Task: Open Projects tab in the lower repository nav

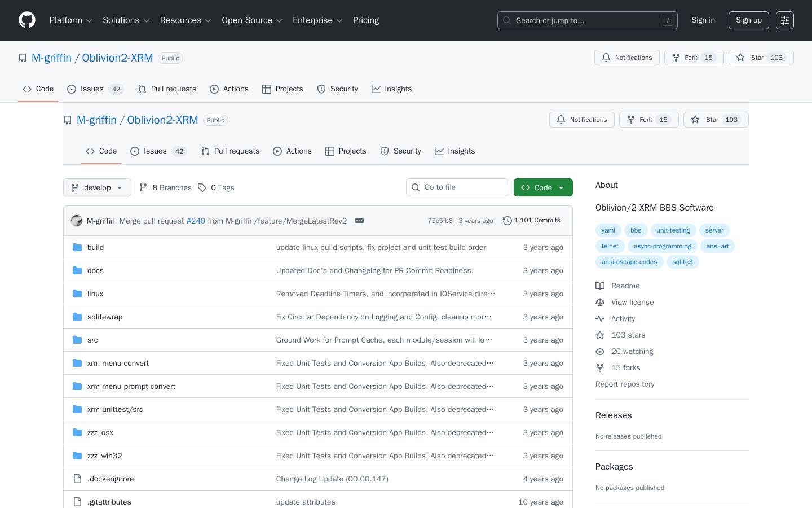Action: tap(346, 151)
